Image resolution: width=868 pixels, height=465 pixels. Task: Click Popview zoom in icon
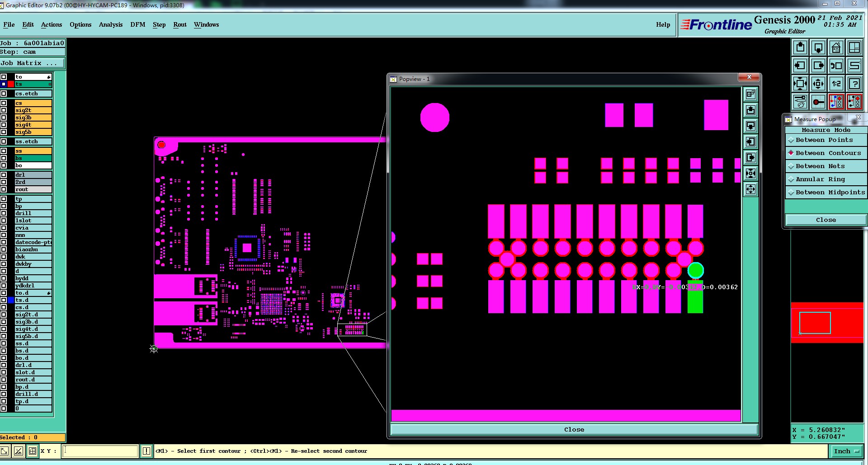click(x=750, y=173)
